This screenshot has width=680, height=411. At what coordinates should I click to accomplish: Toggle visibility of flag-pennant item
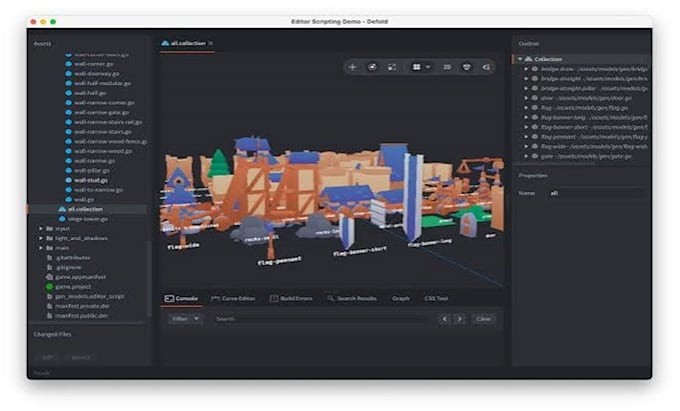(x=535, y=137)
